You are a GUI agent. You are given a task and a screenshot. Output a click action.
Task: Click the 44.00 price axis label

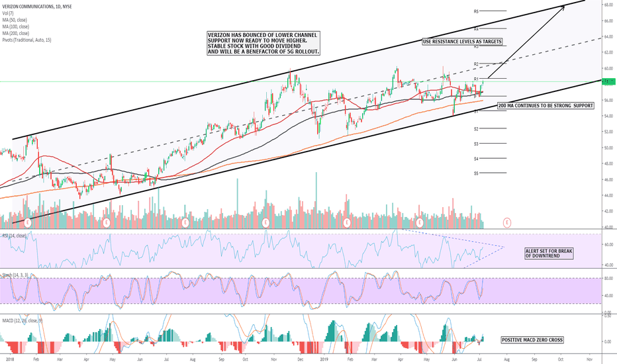[609, 196]
